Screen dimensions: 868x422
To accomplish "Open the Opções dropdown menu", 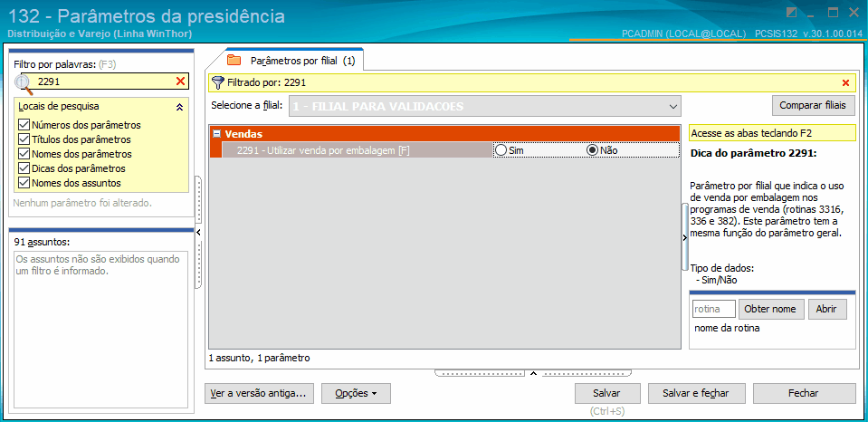I will (356, 393).
